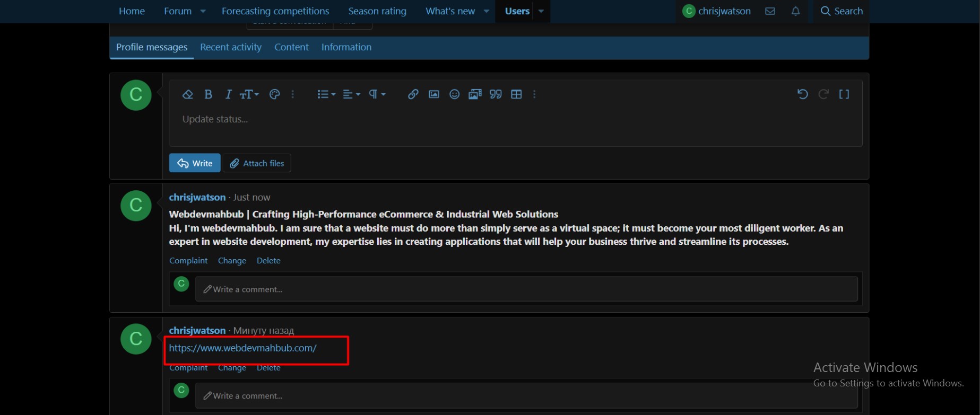Open the Users menu item
The width and height of the screenshot is (980, 415).
tap(517, 11)
